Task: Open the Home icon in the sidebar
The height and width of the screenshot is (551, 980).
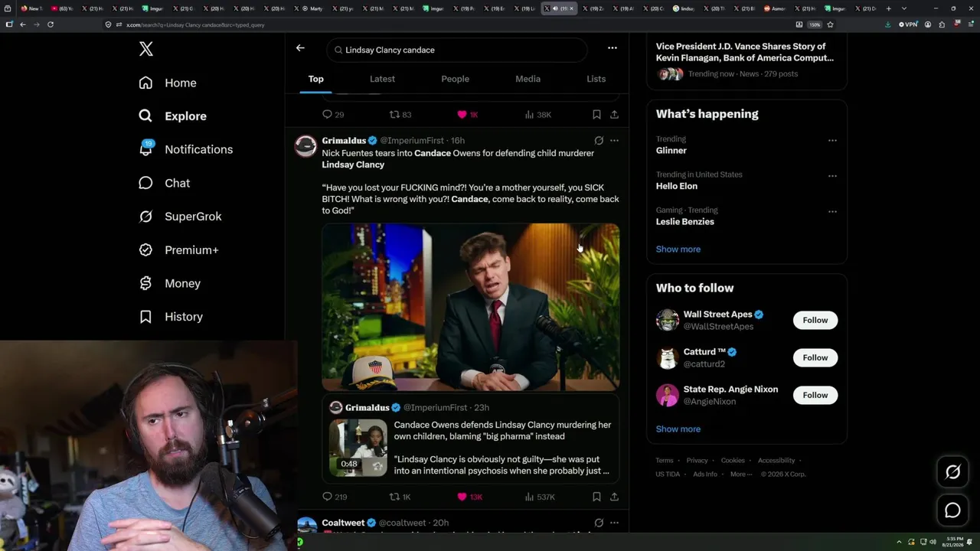Action: click(x=145, y=83)
